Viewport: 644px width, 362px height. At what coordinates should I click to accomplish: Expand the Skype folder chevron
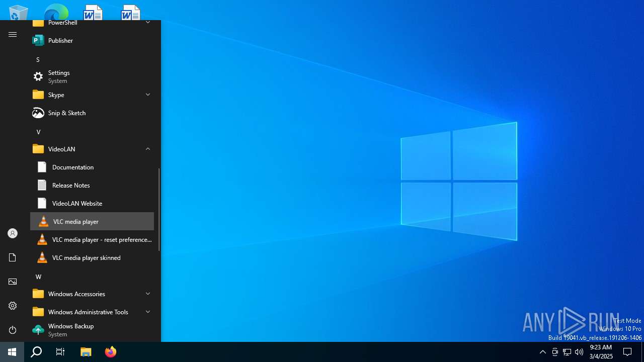point(148,95)
